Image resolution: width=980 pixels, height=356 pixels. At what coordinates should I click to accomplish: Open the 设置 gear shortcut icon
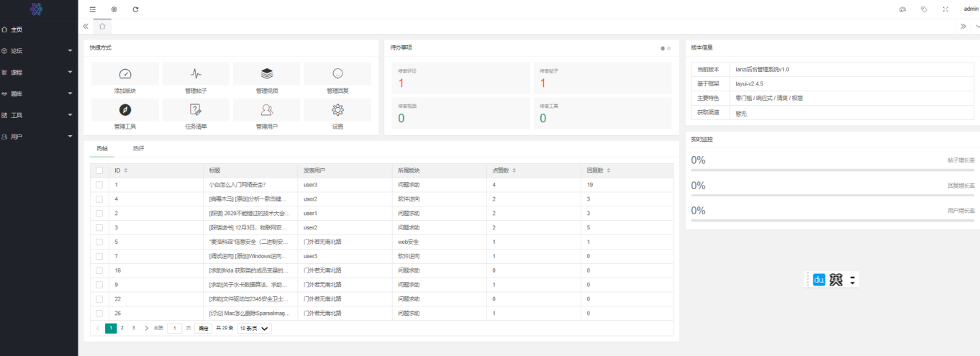point(337,110)
